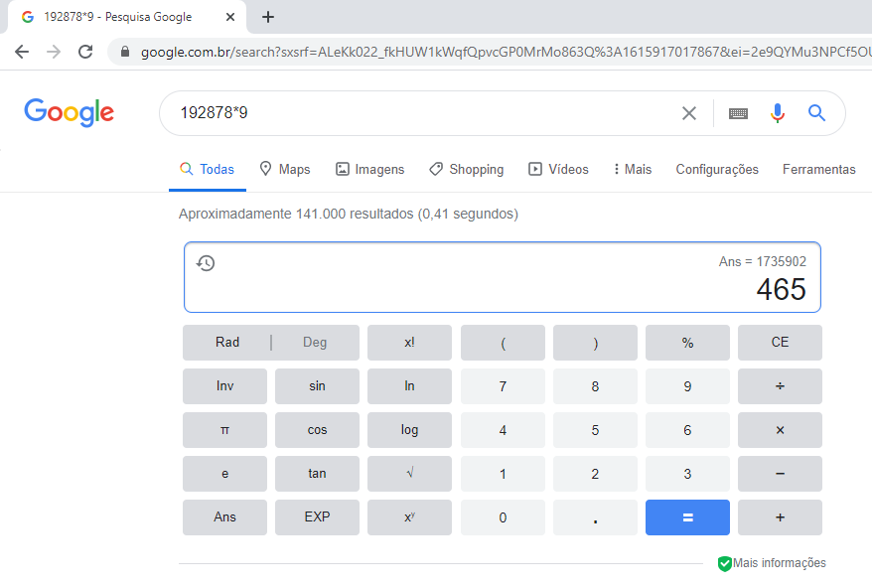
Task: Click the CE clear entry key
Action: click(780, 342)
